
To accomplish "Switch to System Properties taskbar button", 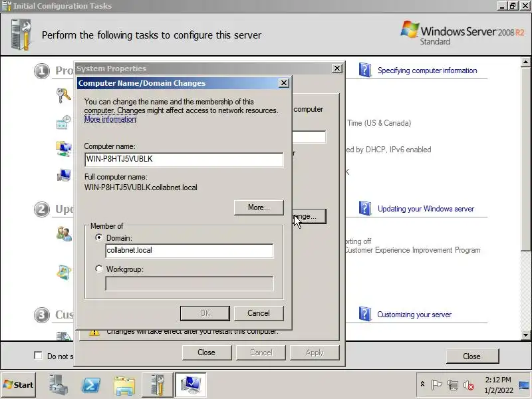I will (x=190, y=385).
